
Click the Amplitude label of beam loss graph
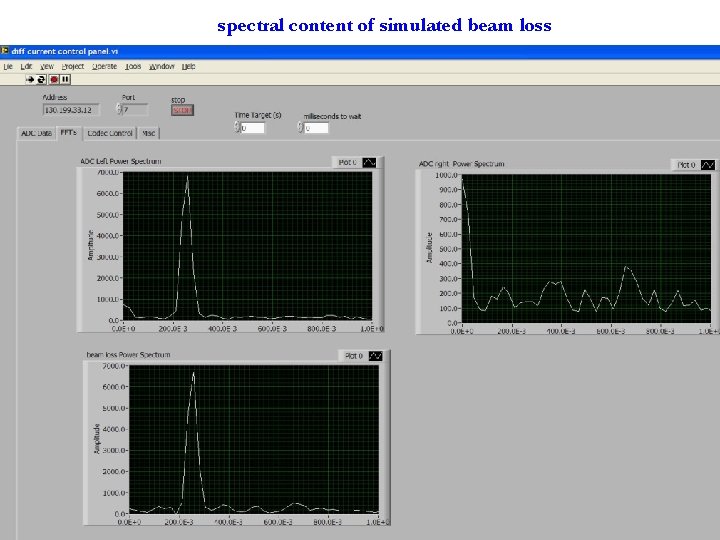pos(97,439)
